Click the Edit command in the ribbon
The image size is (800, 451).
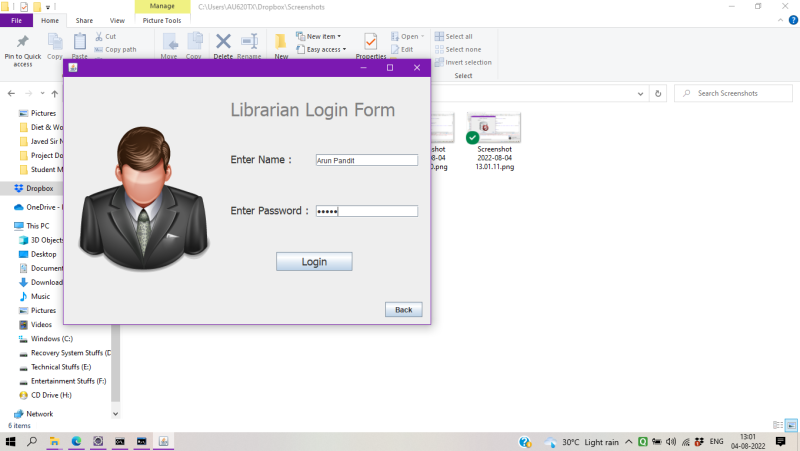pyautogui.click(x=402, y=49)
